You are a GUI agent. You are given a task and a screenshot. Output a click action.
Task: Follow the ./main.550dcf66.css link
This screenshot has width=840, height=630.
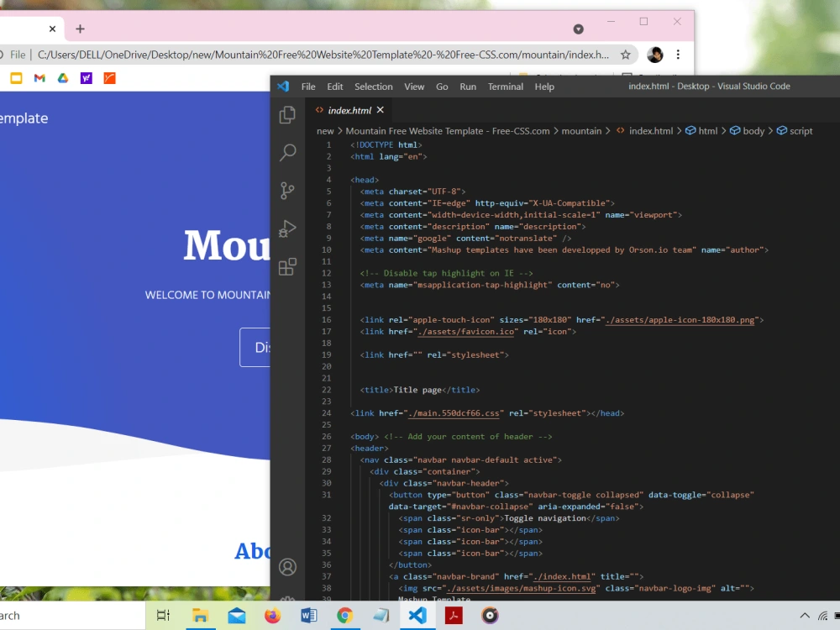click(x=454, y=413)
